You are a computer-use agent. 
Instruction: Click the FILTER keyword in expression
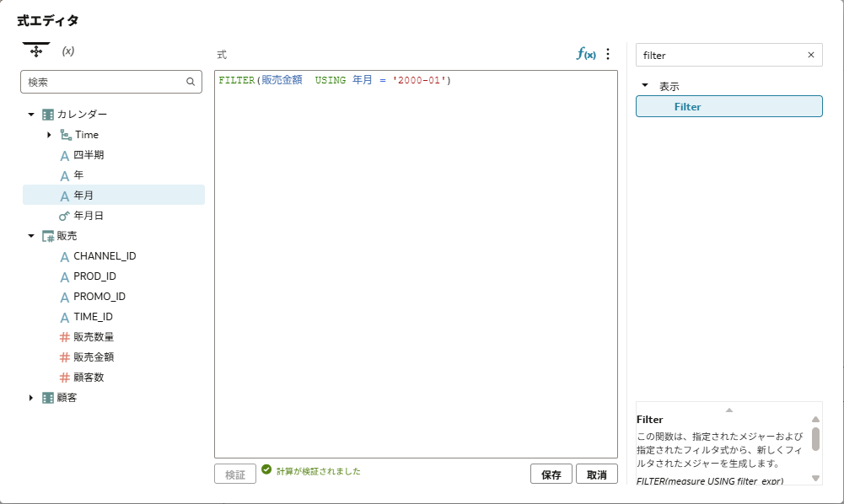(237, 80)
